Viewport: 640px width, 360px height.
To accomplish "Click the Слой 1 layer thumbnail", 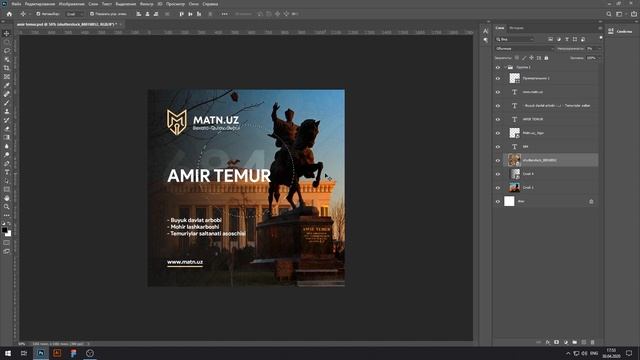I will (x=514, y=188).
